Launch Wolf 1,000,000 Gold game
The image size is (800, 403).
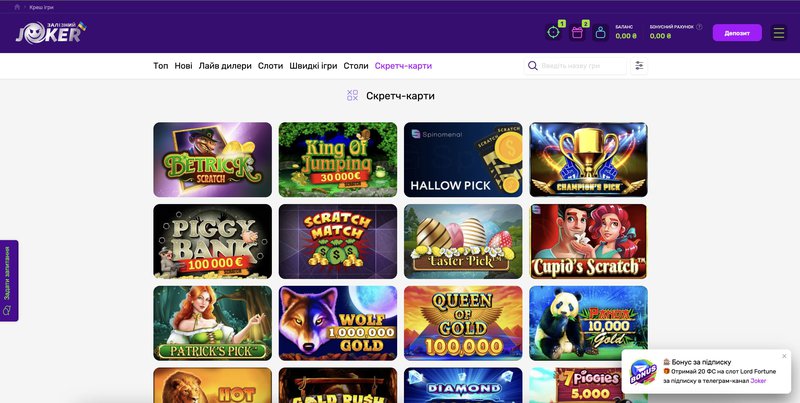pos(338,323)
